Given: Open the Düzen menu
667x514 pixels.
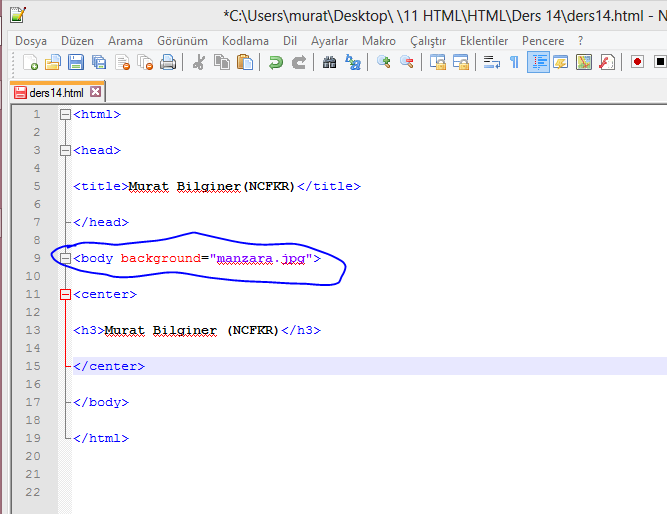Looking at the screenshot, I should (77, 41).
